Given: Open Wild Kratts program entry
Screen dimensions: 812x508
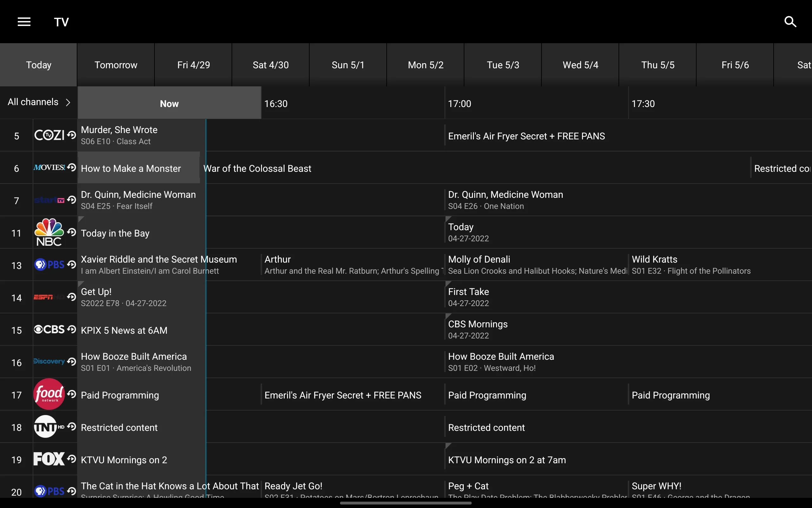Looking at the screenshot, I should point(720,265).
